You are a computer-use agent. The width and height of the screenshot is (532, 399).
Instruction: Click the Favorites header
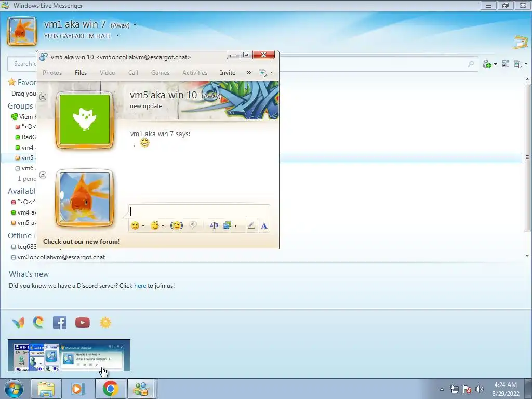pyautogui.click(x=22, y=83)
